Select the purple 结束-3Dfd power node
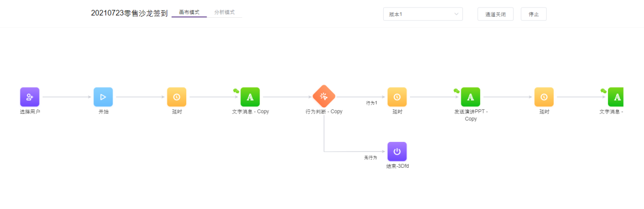Screen dimensions: 644x209 (397, 152)
